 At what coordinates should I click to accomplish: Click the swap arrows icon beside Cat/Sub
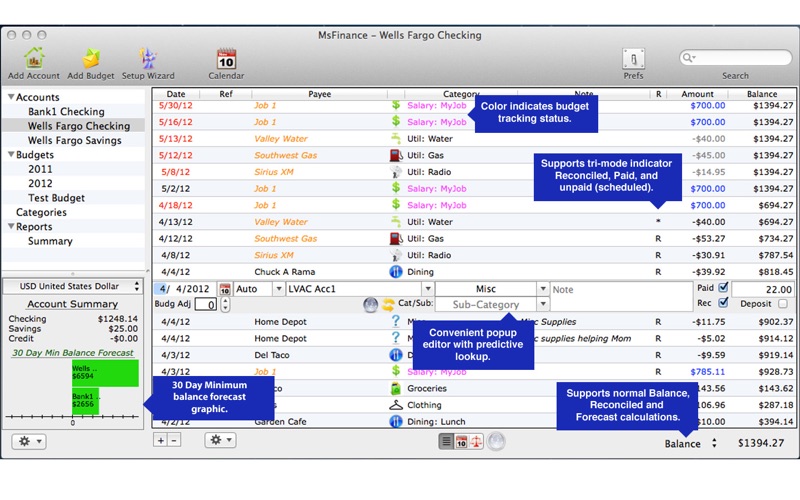(388, 305)
